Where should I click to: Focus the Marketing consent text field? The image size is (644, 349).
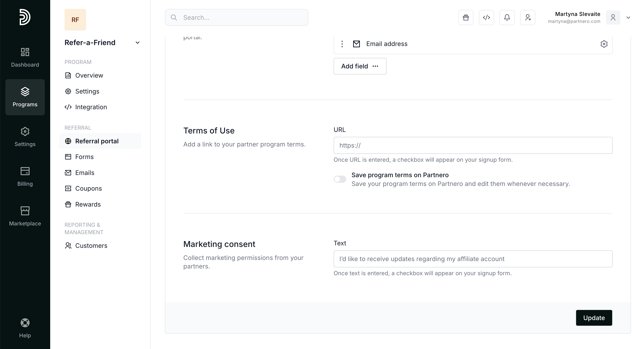[x=473, y=259]
